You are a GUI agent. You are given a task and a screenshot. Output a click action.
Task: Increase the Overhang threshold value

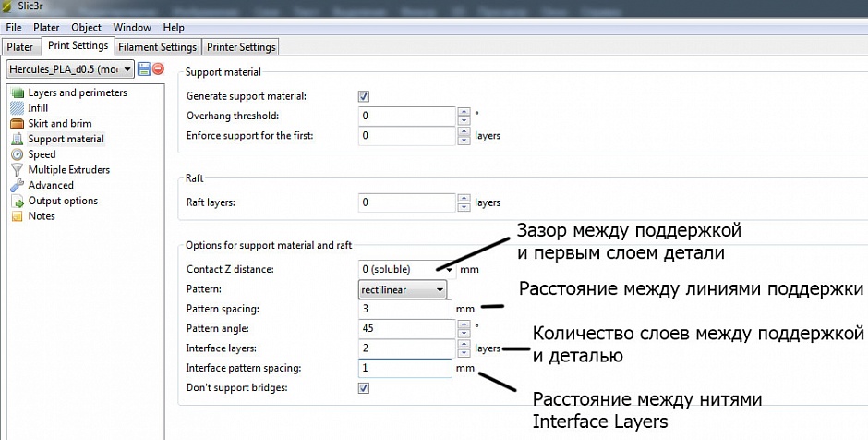point(464,112)
